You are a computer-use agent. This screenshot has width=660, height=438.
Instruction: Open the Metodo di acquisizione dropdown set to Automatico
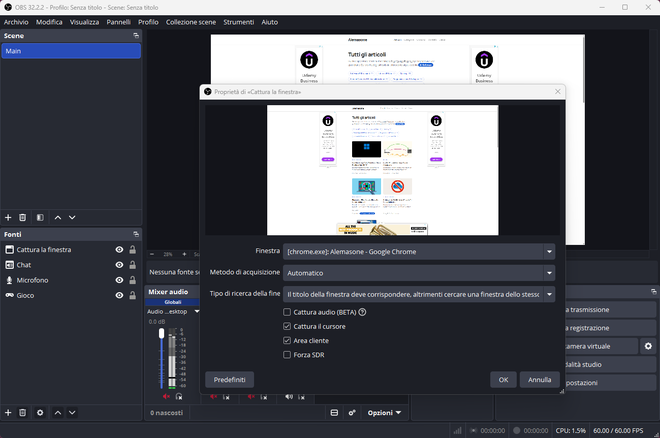coord(419,273)
